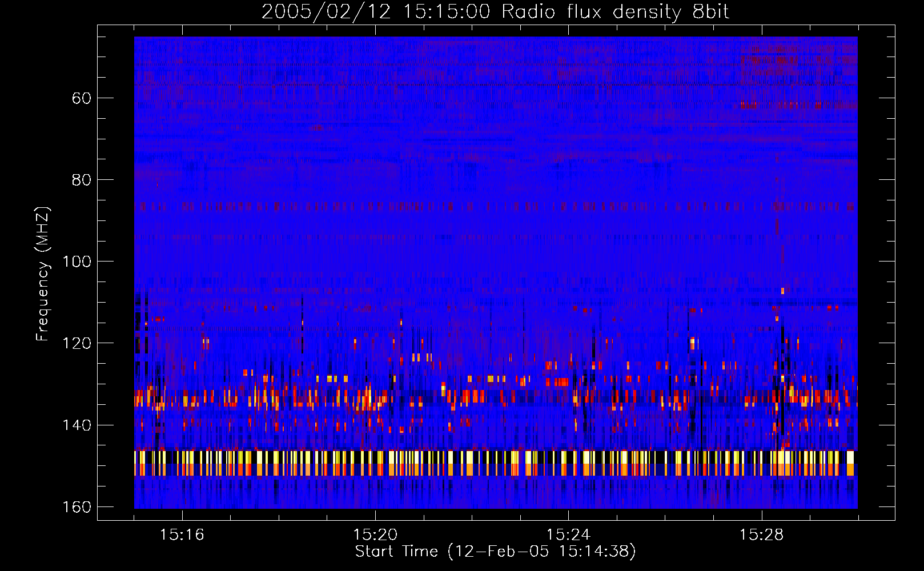Viewport: 924px width, 571px height.
Task: Click the 15:20 time tick label
Action: [375, 535]
